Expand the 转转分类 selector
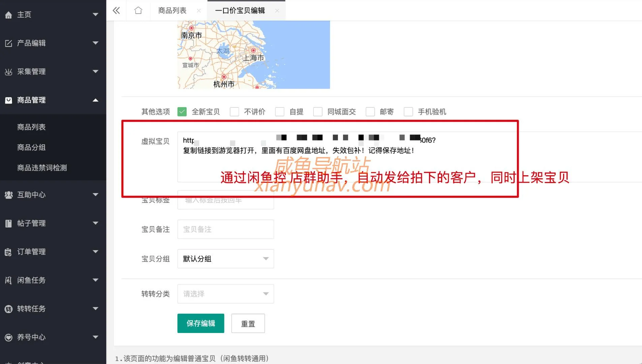 click(x=225, y=294)
